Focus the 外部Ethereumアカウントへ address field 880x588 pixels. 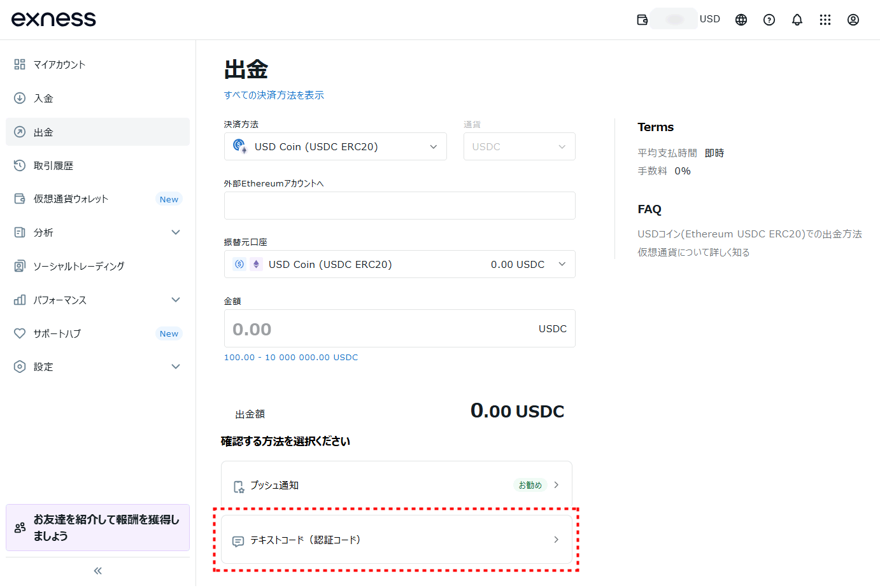click(400, 206)
